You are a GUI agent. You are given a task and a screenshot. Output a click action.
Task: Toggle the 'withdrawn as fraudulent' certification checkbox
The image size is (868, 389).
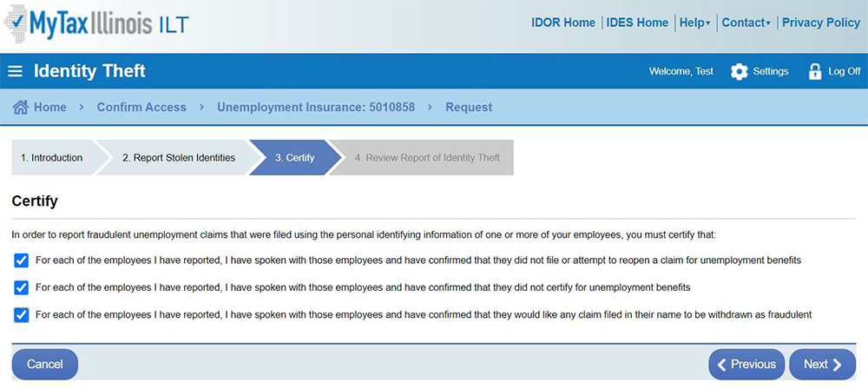(22, 315)
